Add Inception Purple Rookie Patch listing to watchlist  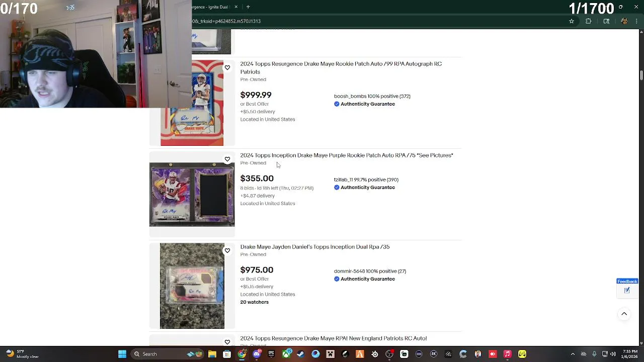(x=227, y=159)
